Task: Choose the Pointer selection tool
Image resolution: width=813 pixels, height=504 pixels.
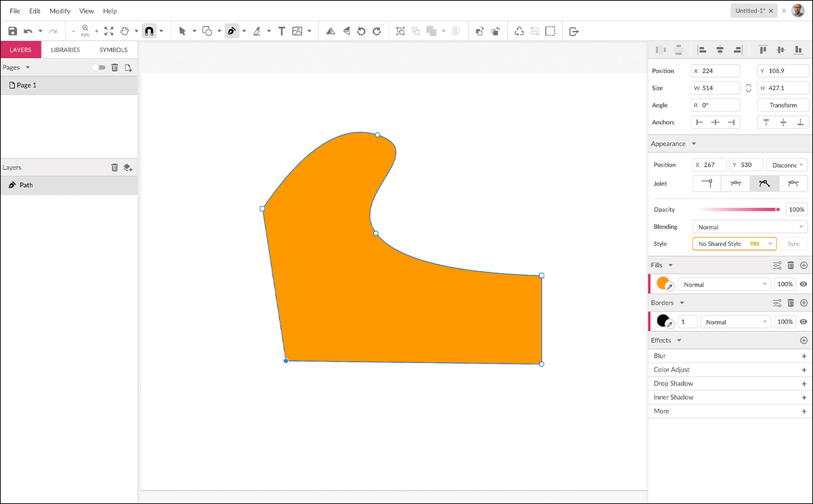Action: click(x=182, y=31)
